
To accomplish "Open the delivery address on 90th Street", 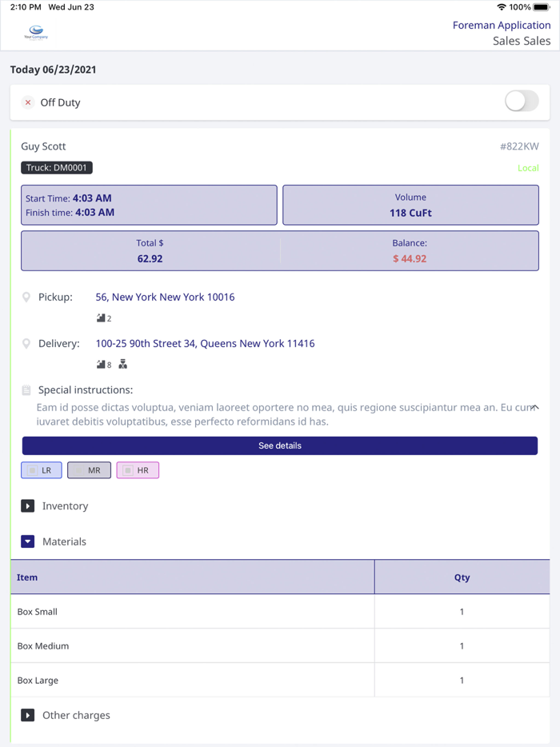I will point(205,343).
